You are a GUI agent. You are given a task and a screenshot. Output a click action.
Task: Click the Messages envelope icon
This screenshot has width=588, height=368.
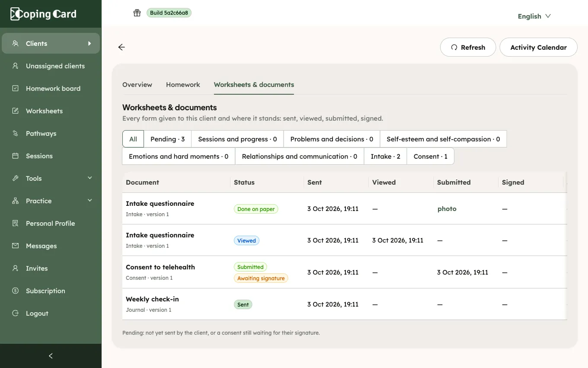16,246
